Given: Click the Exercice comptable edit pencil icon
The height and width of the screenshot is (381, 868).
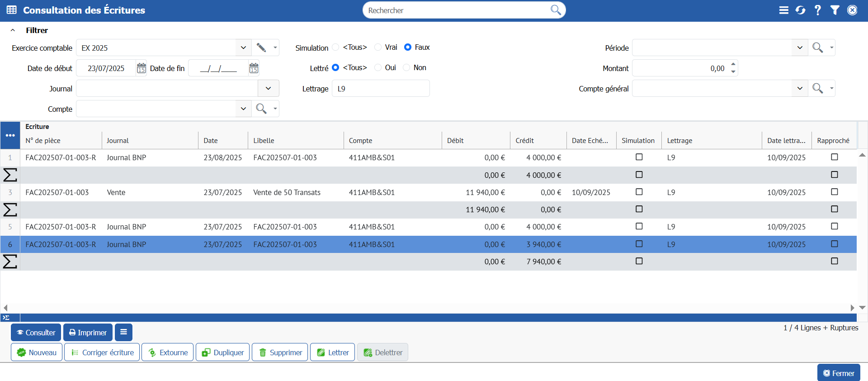Looking at the screenshot, I should click(x=261, y=48).
